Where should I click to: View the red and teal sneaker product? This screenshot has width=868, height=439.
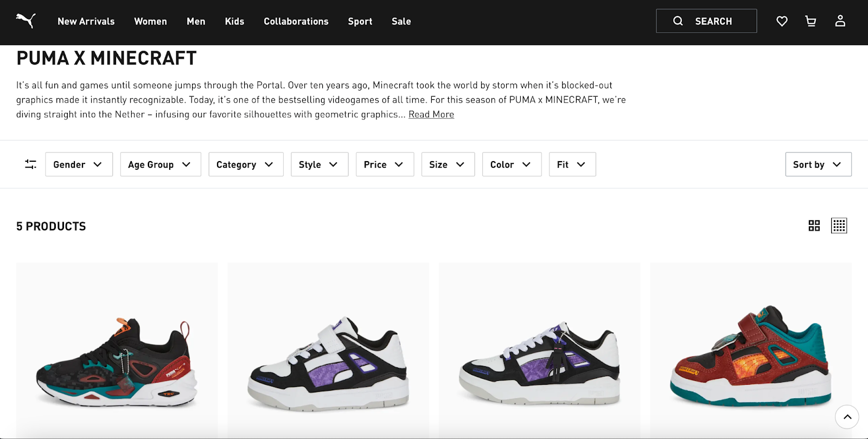tap(751, 358)
